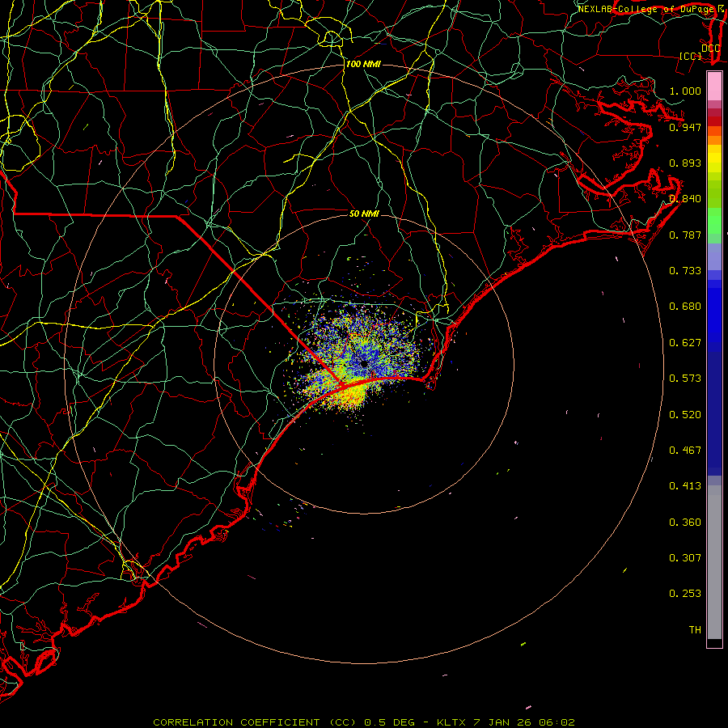Click the 0.680 value on the color scale
This screenshot has height=728, width=728.
click(x=685, y=307)
